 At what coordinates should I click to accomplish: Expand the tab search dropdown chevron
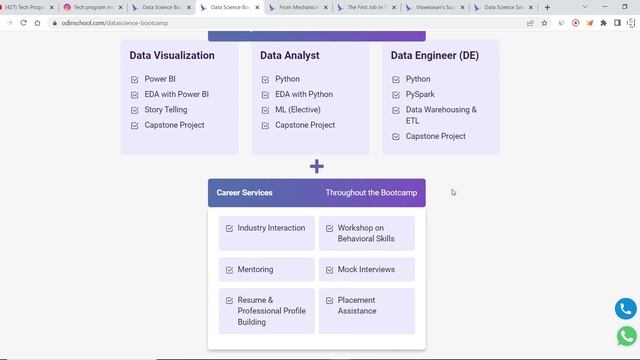coord(584,7)
